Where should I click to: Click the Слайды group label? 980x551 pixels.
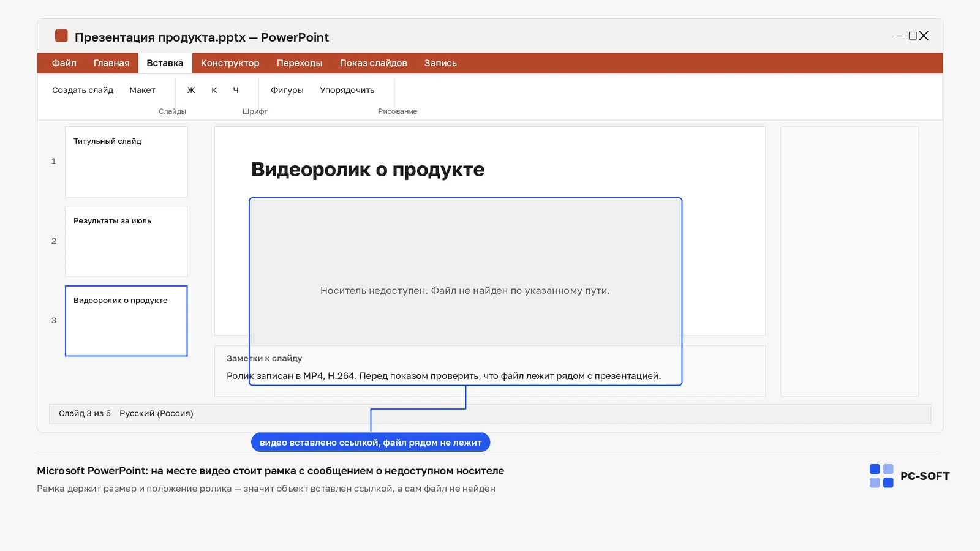pos(172,111)
